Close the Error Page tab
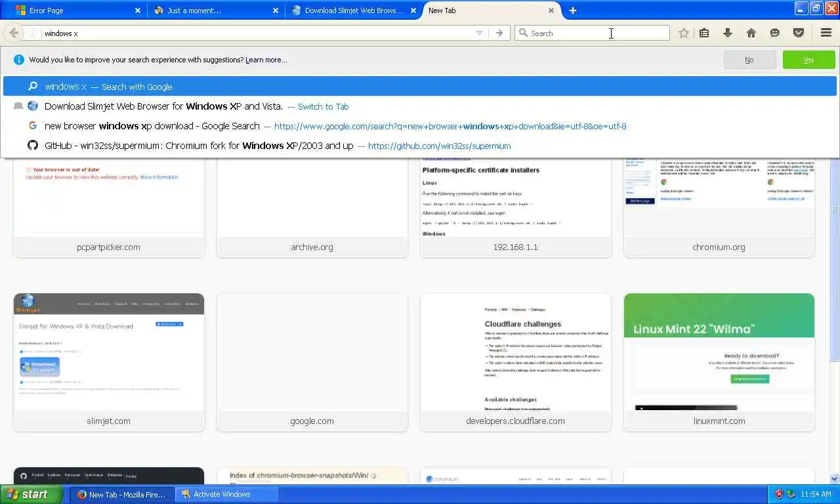Screen dimensions: 840x504 point(138,10)
